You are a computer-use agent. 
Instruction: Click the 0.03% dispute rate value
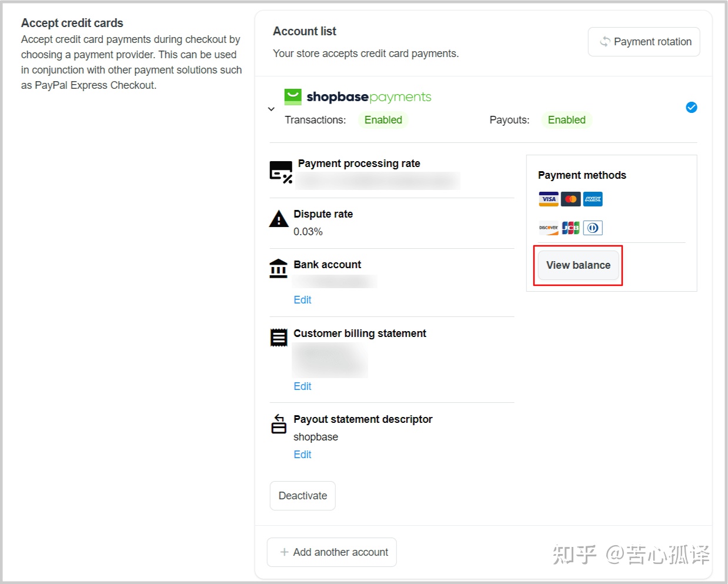tap(308, 232)
